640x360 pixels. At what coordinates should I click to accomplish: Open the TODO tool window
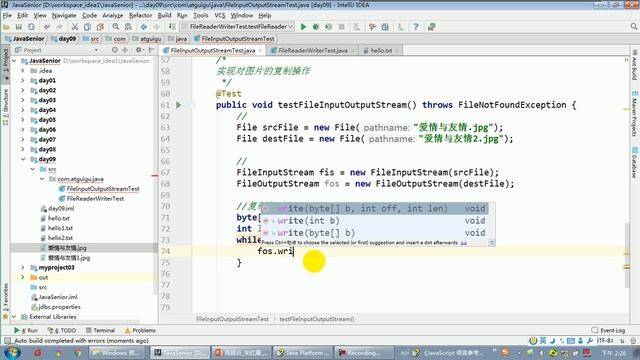click(x=62, y=330)
